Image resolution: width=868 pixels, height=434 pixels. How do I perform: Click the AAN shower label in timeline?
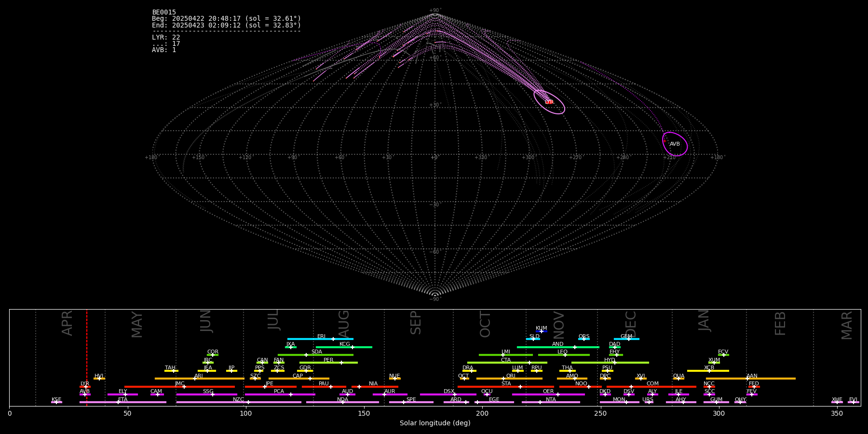pyautogui.click(x=752, y=376)
